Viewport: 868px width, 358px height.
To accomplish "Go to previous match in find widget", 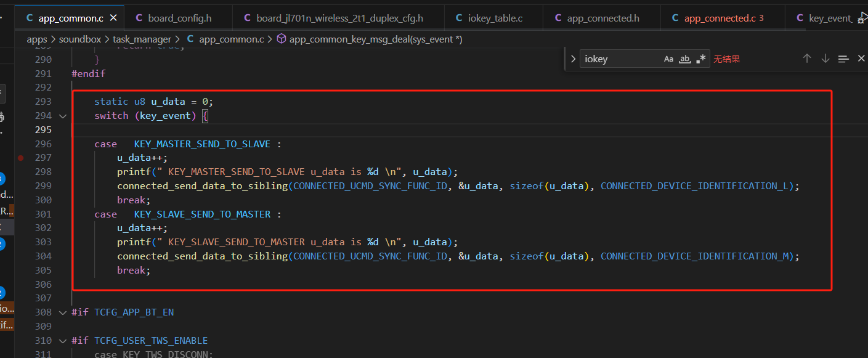I will click(x=807, y=59).
